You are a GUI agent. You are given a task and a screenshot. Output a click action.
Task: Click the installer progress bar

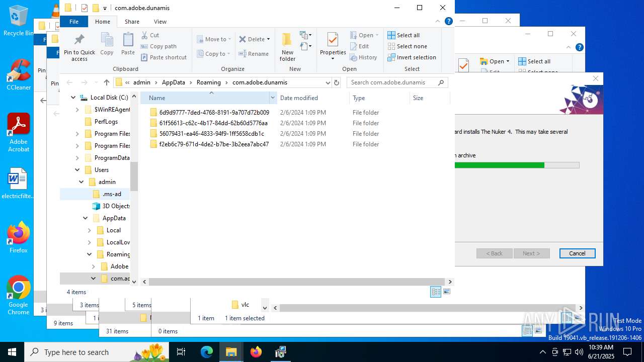click(517, 165)
